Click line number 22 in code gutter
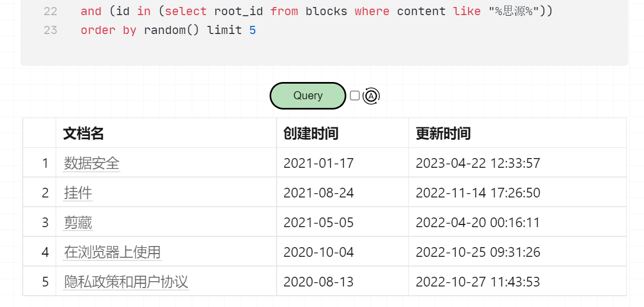The image size is (644, 307). (x=50, y=11)
